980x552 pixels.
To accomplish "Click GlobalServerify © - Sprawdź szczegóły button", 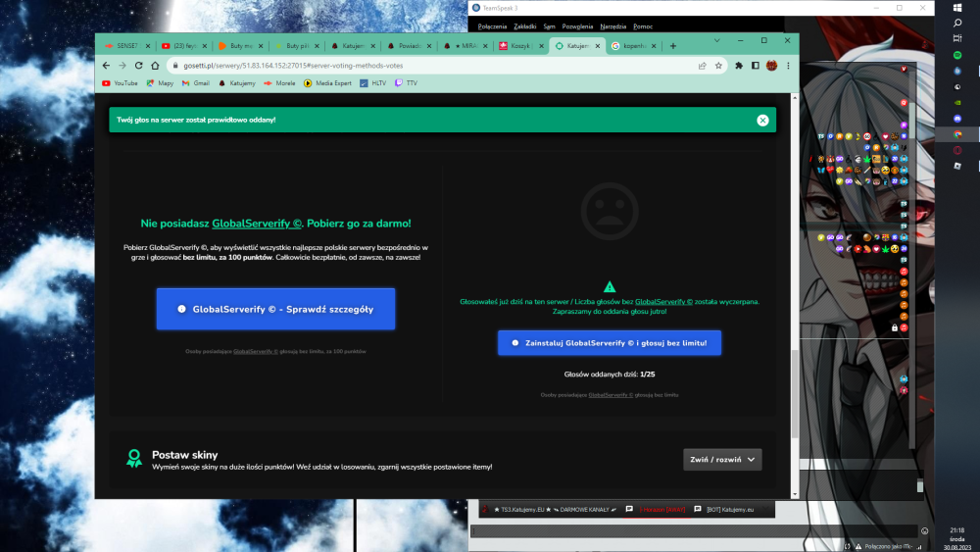I will pyautogui.click(x=275, y=309).
